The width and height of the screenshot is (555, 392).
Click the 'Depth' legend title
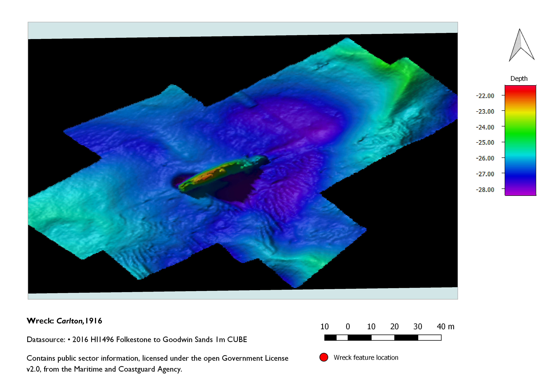519,78
